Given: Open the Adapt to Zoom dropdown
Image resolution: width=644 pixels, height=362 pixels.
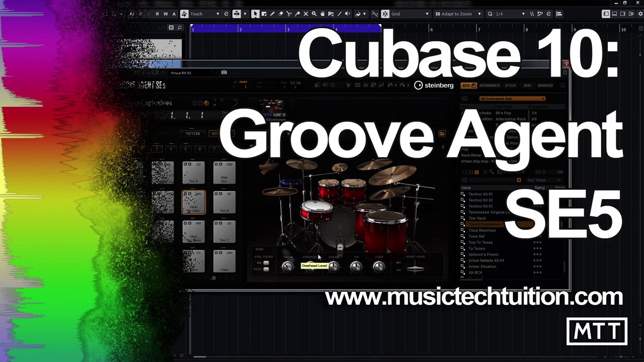Looking at the screenshot, I should 458,14.
